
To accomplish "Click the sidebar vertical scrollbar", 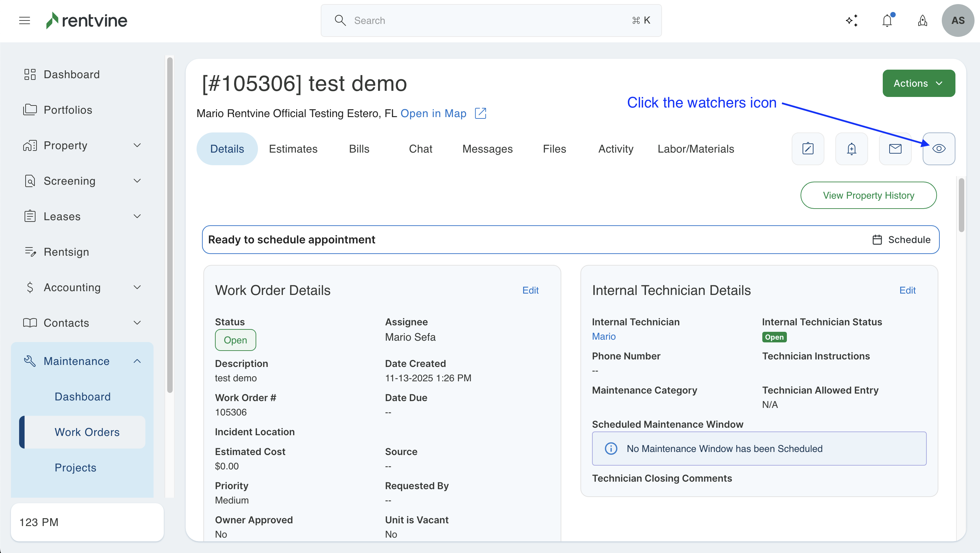I will (170, 225).
